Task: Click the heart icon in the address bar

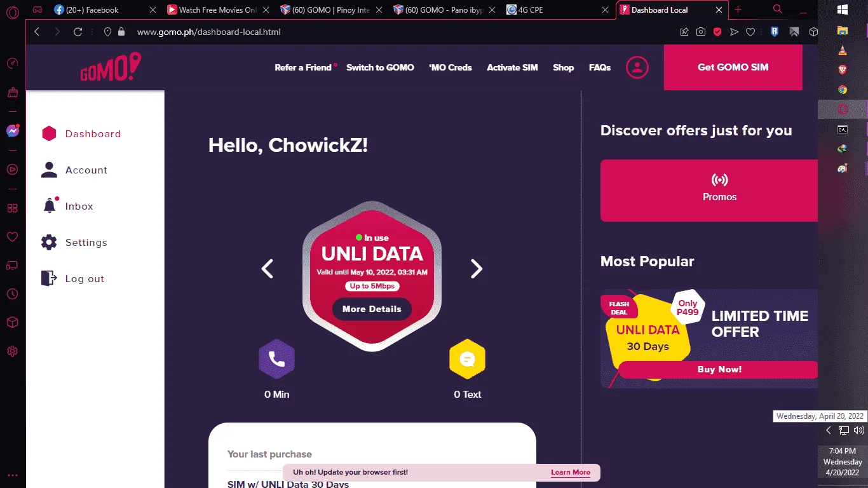Action: click(x=750, y=32)
